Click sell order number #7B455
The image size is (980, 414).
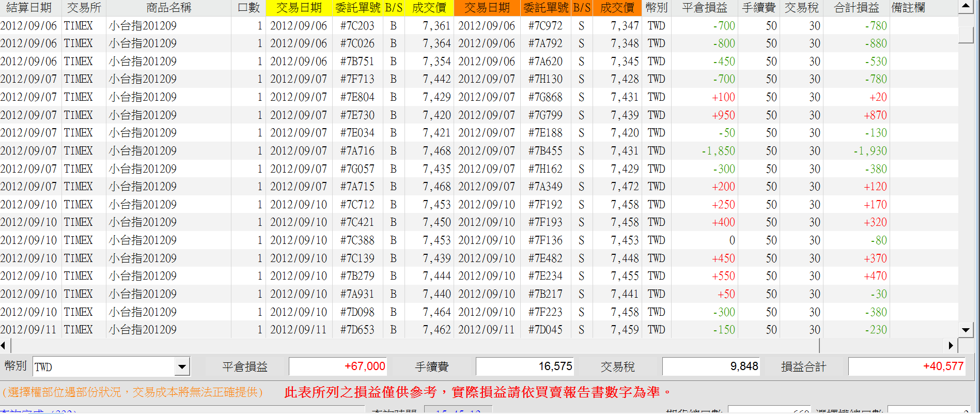tap(545, 151)
